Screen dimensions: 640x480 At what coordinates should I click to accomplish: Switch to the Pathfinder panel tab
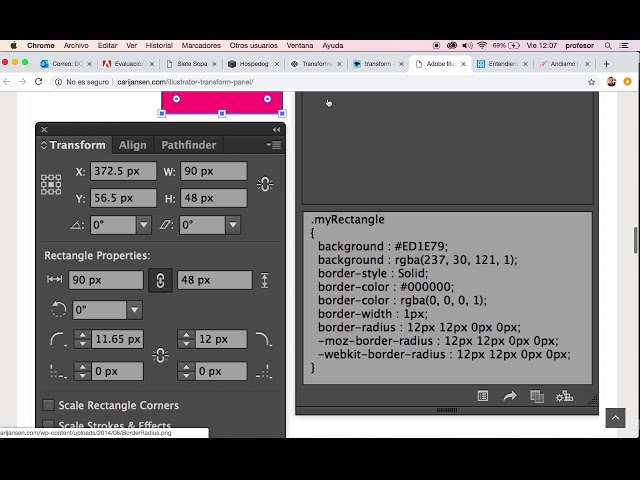click(x=189, y=145)
